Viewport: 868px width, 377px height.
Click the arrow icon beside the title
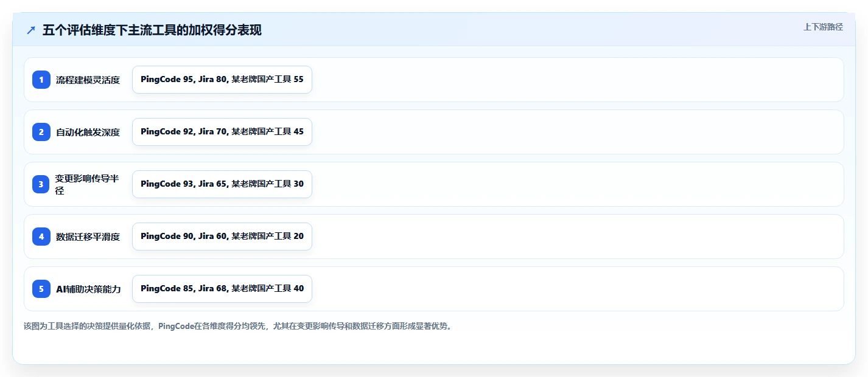coord(31,30)
